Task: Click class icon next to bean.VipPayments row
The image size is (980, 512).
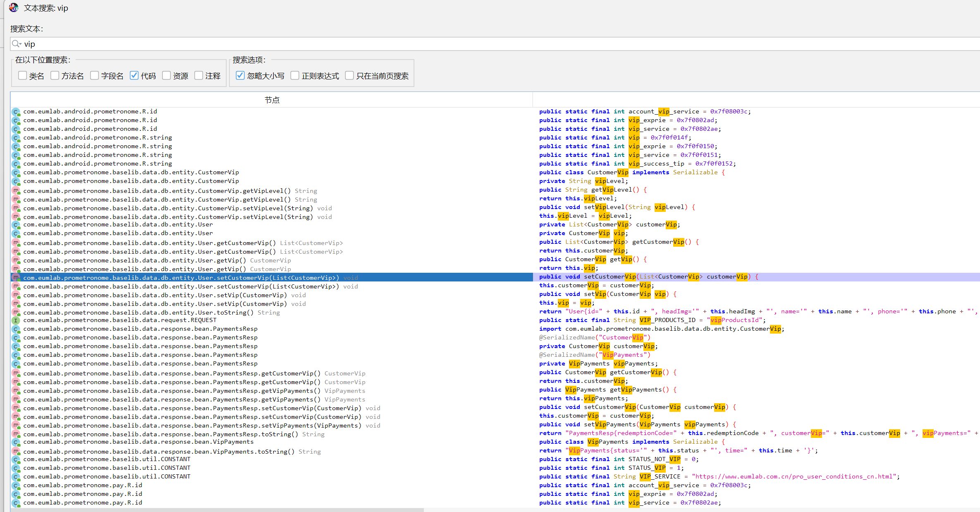Action: click(x=16, y=442)
